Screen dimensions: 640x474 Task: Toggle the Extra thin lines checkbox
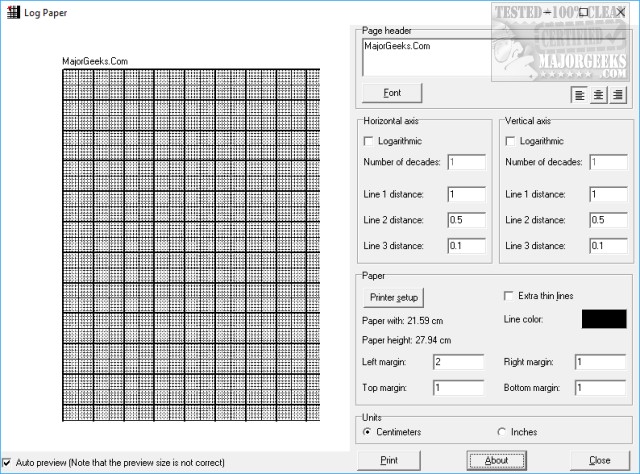[509, 296]
